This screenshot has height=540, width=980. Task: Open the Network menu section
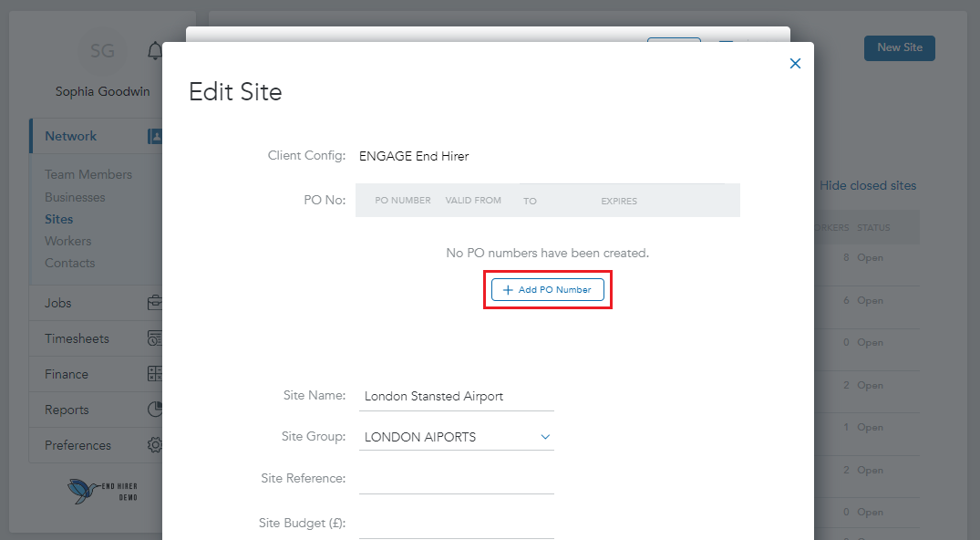[x=97, y=136]
